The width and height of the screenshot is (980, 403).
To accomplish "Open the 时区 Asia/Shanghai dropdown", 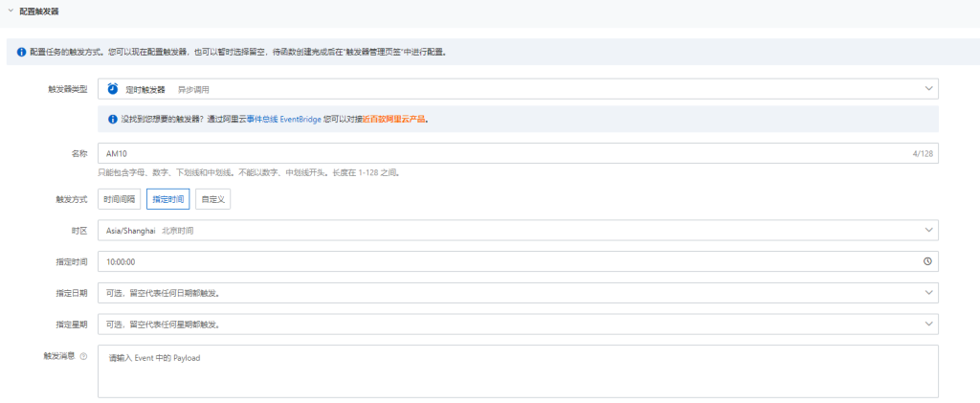I will (518, 230).
